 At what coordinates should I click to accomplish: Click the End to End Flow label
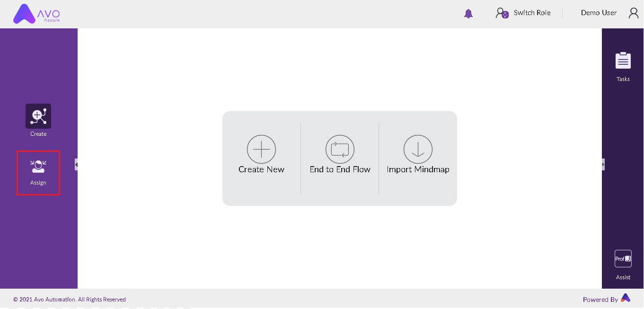[x=340, y=169]
